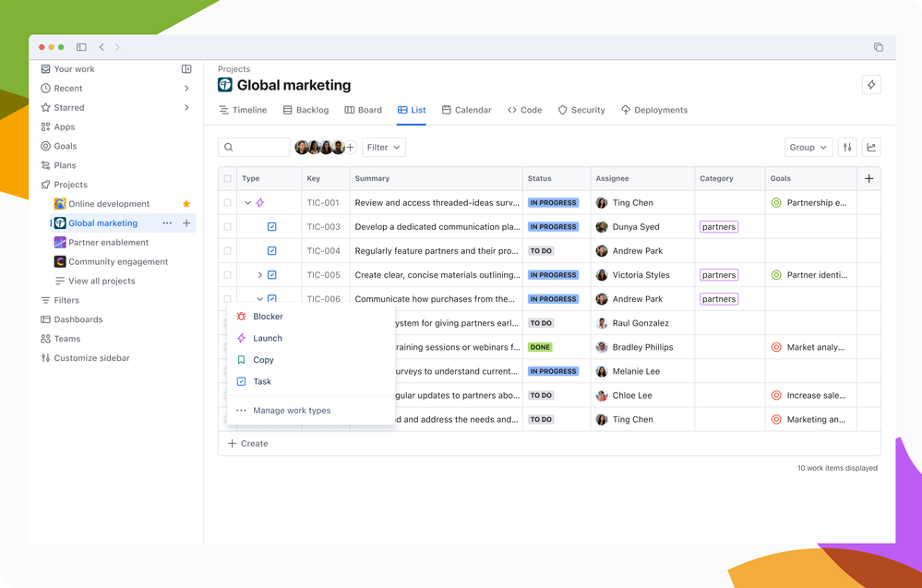The height and width of the screenshot is (588, 922).
Task: Switch to Backlog tab
Action: click(305, 110)
